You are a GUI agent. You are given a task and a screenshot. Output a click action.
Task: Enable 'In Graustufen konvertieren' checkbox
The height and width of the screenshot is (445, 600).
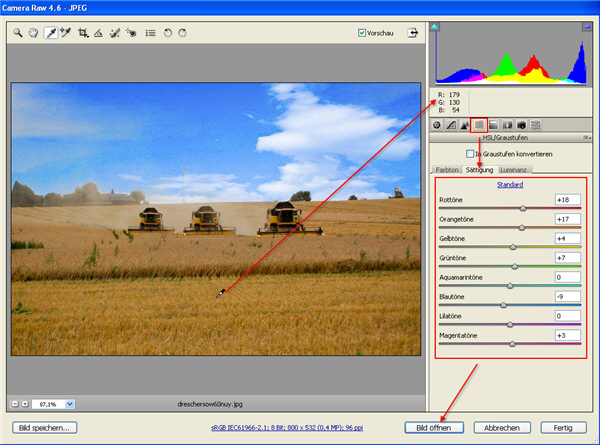click(471, 154)
